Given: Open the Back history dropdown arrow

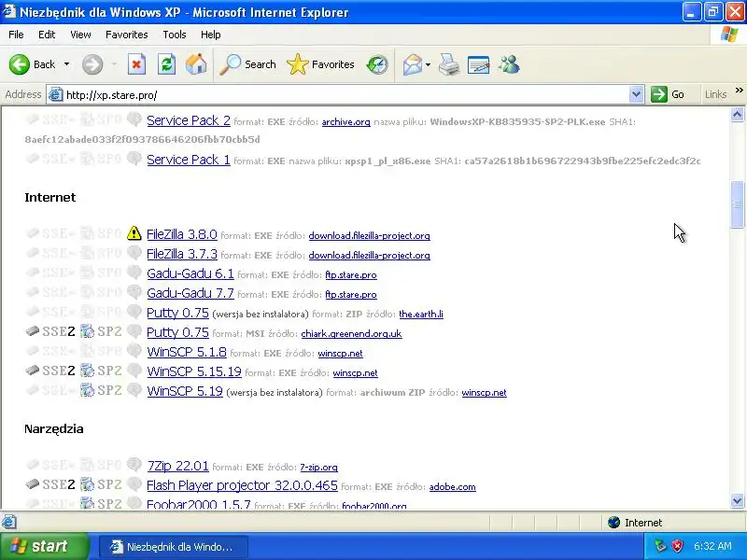Looking at the screenshot, I should [66, 64].
